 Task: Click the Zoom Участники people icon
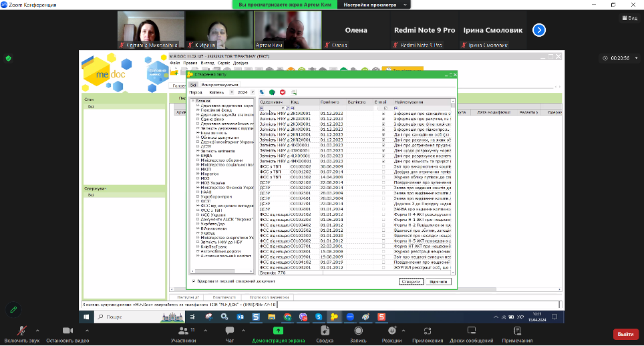click(184, 331)
